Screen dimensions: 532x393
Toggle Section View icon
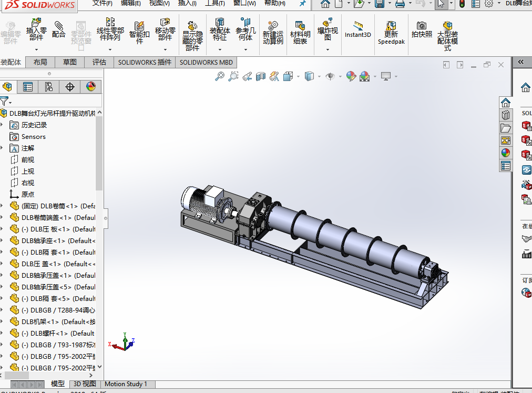(261, 76)
